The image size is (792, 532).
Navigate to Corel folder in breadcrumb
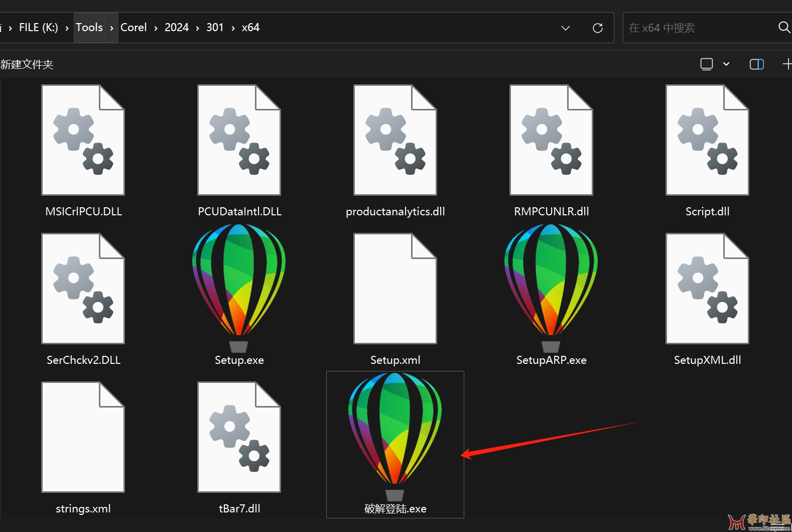[x=134, y=28]
